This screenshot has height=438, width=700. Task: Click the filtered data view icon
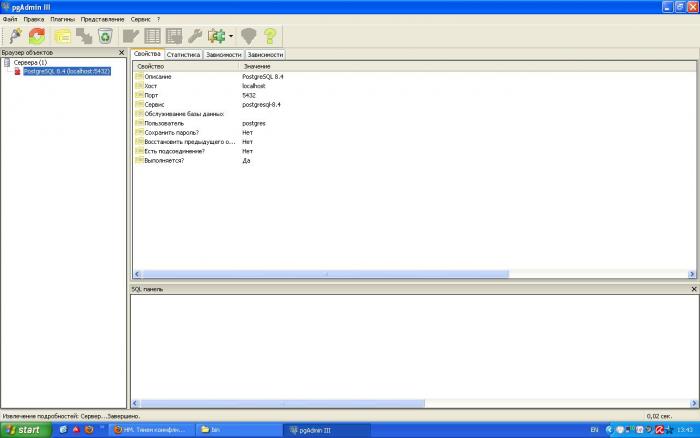coord(174,36)
